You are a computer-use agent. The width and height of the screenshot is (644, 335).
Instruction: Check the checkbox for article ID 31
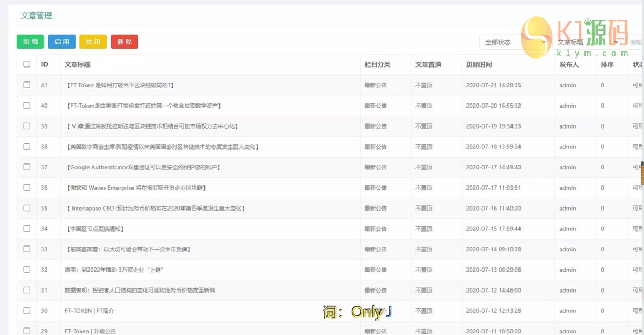coord(27,290)
